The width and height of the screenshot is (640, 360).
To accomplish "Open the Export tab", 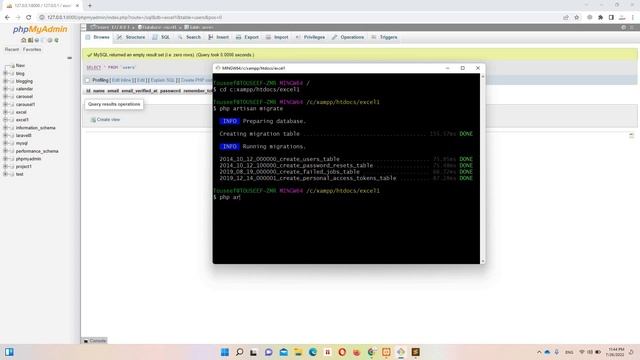I will [247, 37].
